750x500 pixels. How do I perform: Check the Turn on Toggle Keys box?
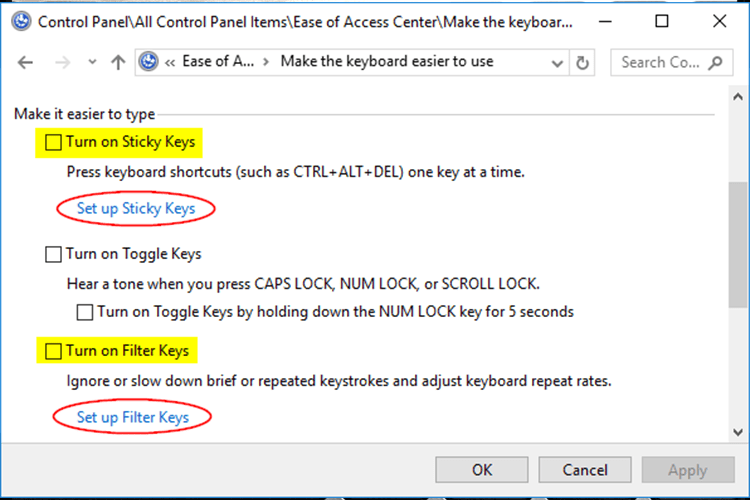coord(53,254)
